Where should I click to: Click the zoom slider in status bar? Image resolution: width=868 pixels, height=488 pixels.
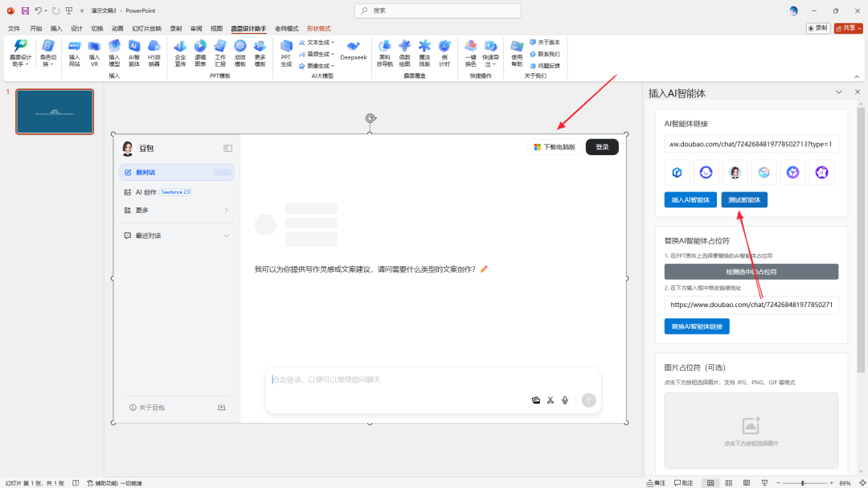803,483
